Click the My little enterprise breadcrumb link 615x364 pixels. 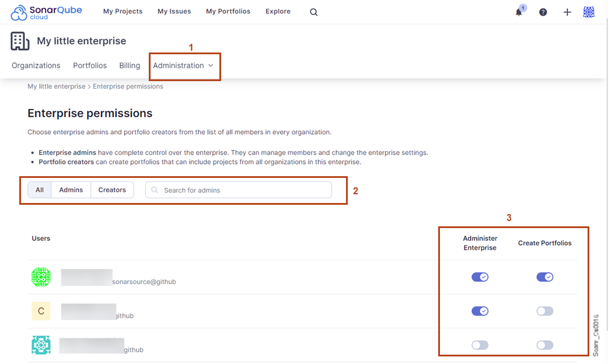56,86
